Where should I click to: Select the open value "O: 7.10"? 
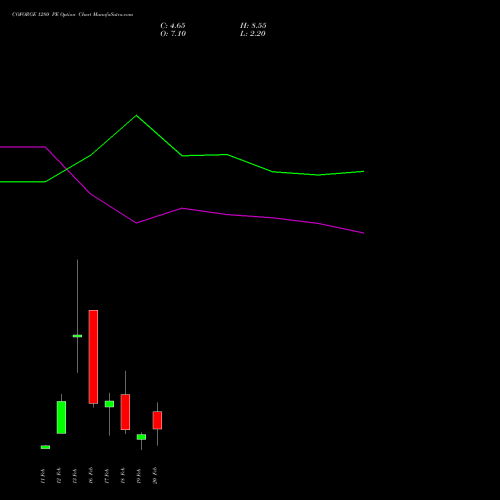(173, 34)
